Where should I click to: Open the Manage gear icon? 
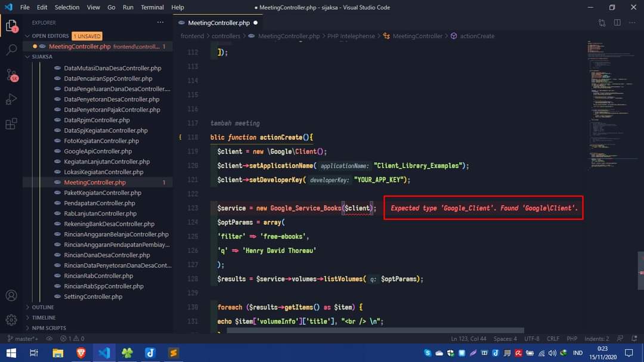[x=11, y=319]
